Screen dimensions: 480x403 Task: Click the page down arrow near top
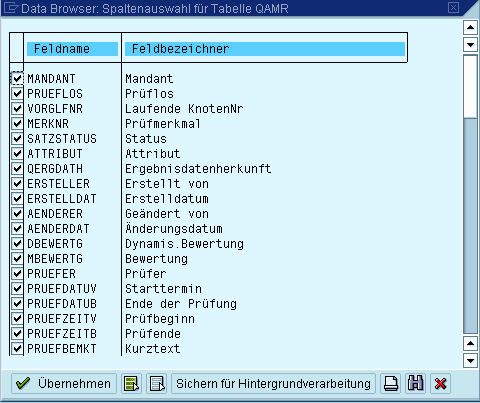[x=470, y=44]
